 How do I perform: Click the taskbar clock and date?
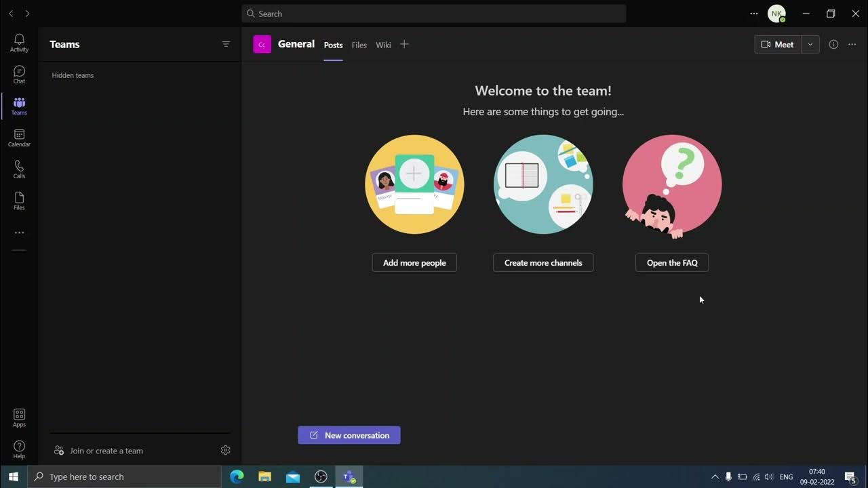817,476
